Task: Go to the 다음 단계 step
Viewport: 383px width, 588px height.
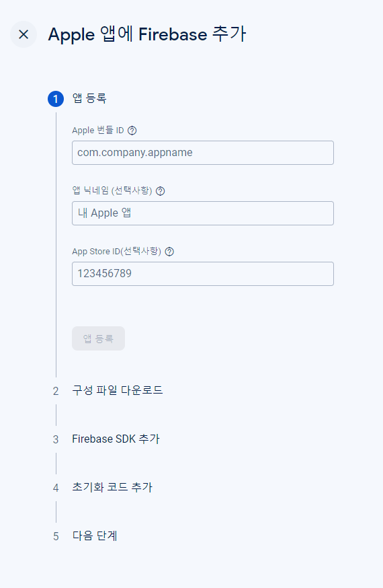Action: tap(95, 536)
